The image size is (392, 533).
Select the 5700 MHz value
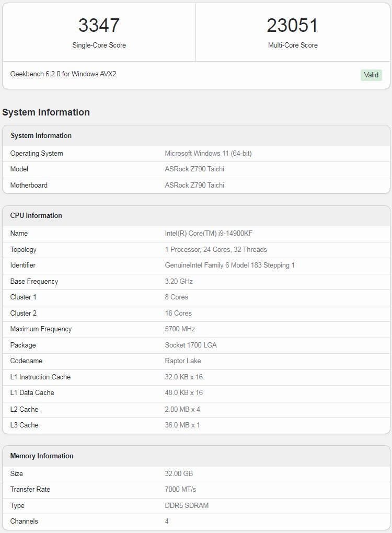(180, 329)
